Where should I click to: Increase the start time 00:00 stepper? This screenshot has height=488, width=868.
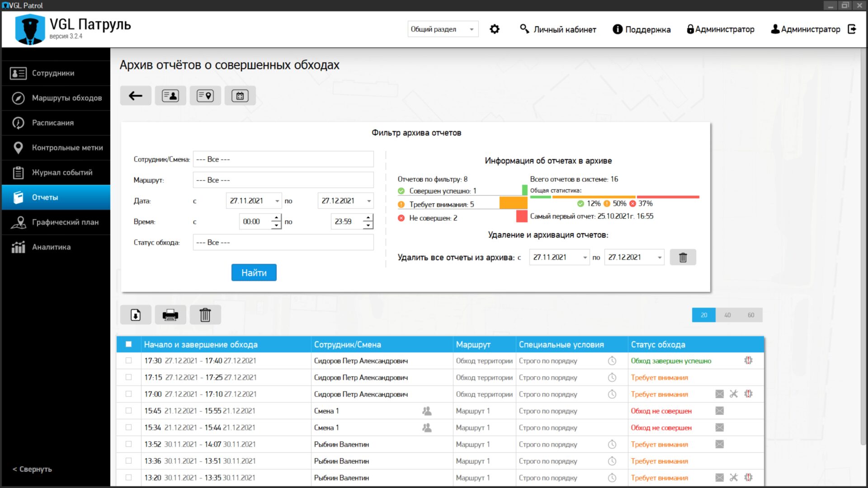tap(276, 218)
